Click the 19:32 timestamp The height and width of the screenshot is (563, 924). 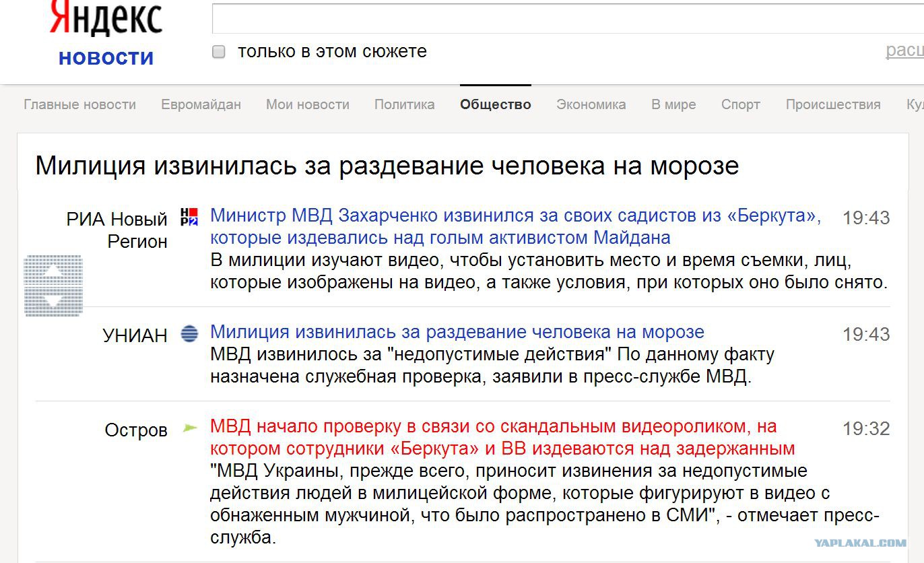tap(866, 428)
